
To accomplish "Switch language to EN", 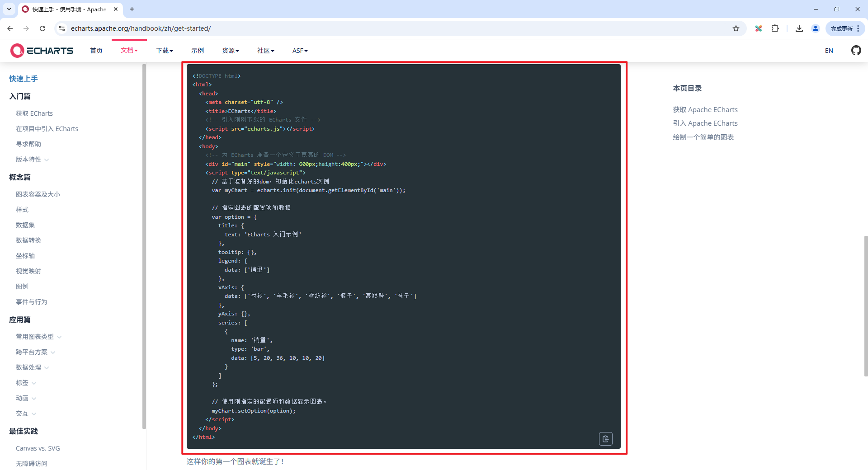I will click(829, 51).
